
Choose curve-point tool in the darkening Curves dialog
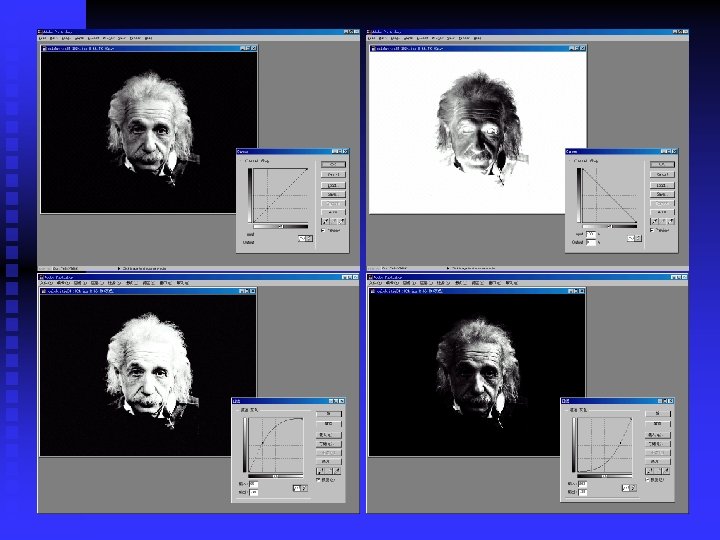click(626, 488)
